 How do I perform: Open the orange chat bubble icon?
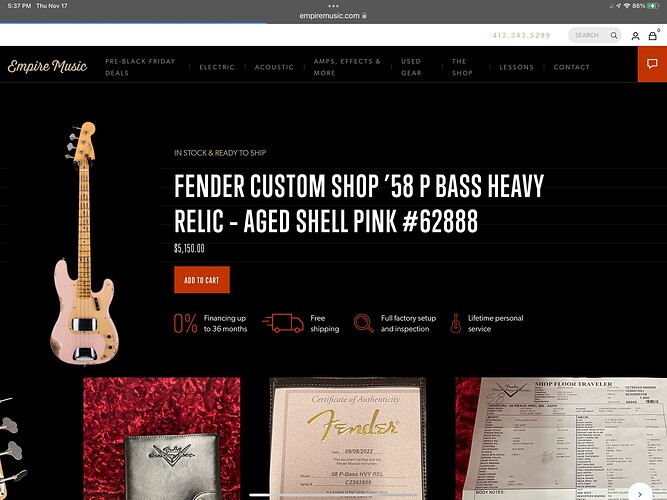pyautogui.click(x=652, y=64)
